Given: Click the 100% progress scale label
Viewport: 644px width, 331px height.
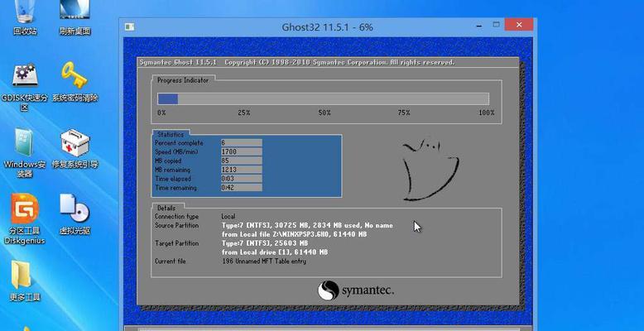Looking at the screenshot, I should [x=486, y=113].
